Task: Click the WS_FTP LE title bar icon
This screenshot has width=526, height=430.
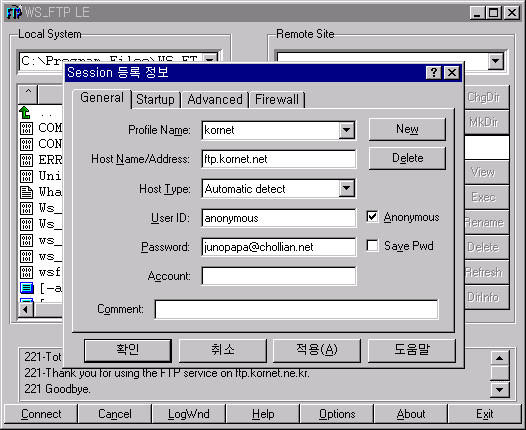Action: pyautogui.click(x=14, y=12)
